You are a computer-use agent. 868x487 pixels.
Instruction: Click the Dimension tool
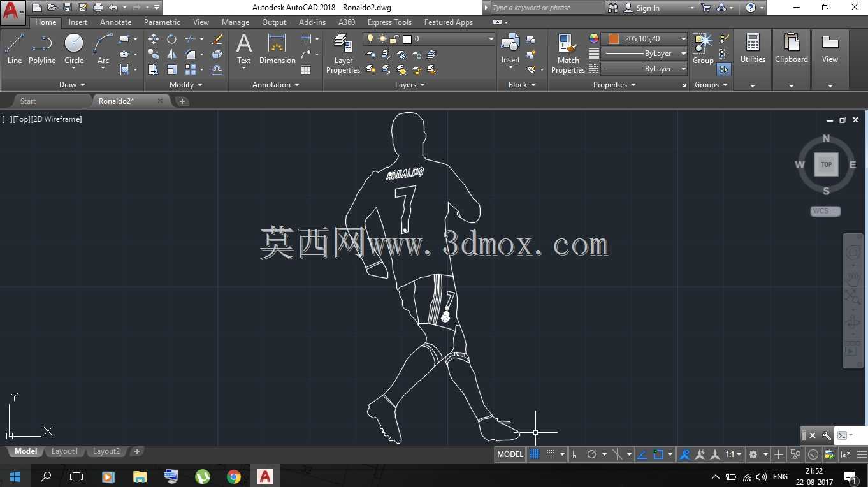277,50
